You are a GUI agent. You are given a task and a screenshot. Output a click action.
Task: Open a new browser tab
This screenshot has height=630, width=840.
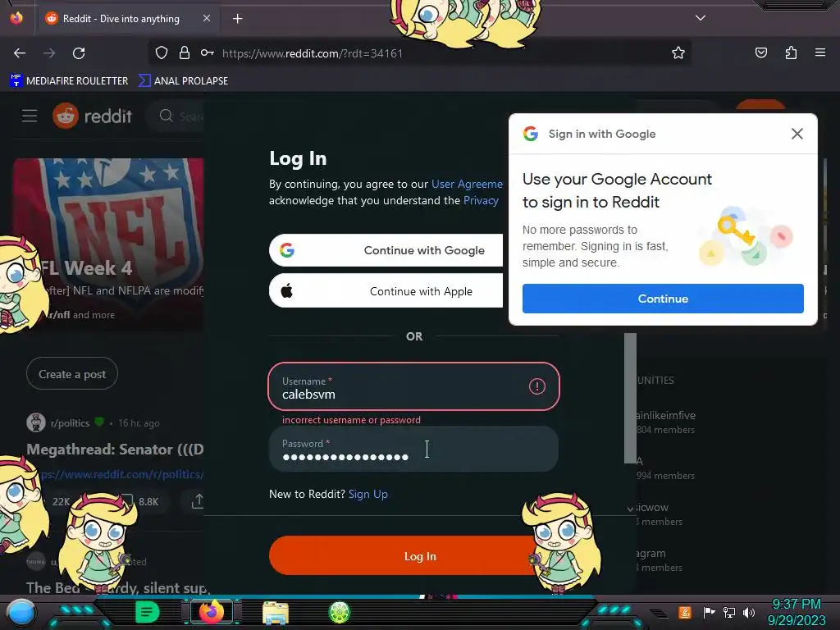237,19
